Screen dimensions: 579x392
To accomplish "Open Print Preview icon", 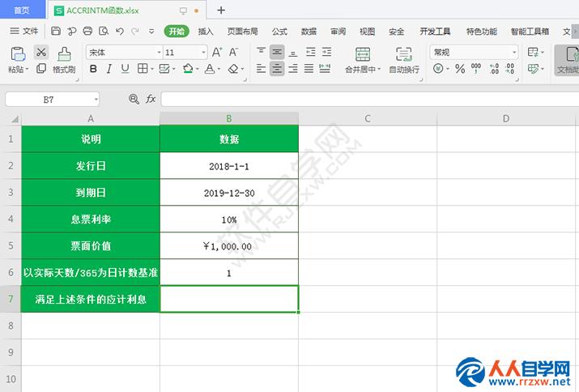I will [x=104, y=31].
